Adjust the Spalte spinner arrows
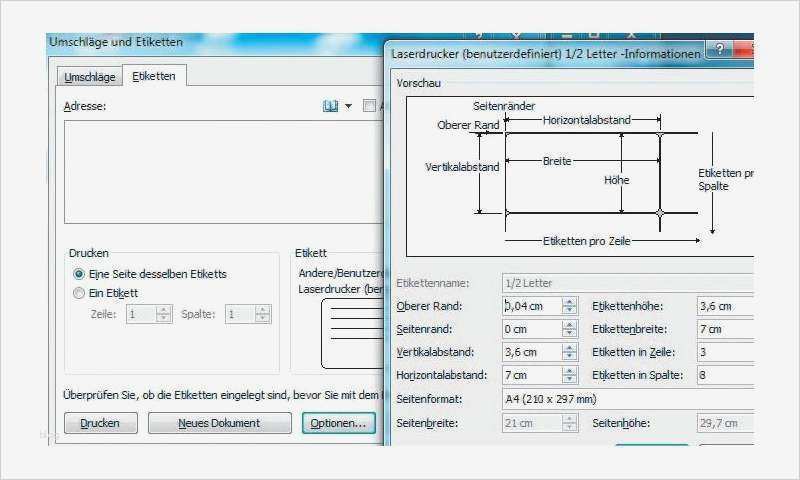Image resolution: width=800 pixels, height=480 pixels. point(263,314)
